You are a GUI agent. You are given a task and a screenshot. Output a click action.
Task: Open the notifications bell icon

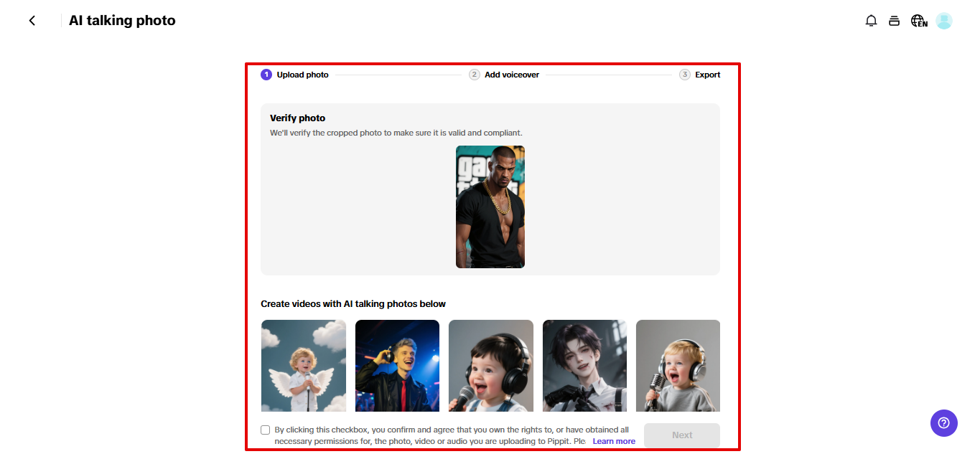pos(871,20)
